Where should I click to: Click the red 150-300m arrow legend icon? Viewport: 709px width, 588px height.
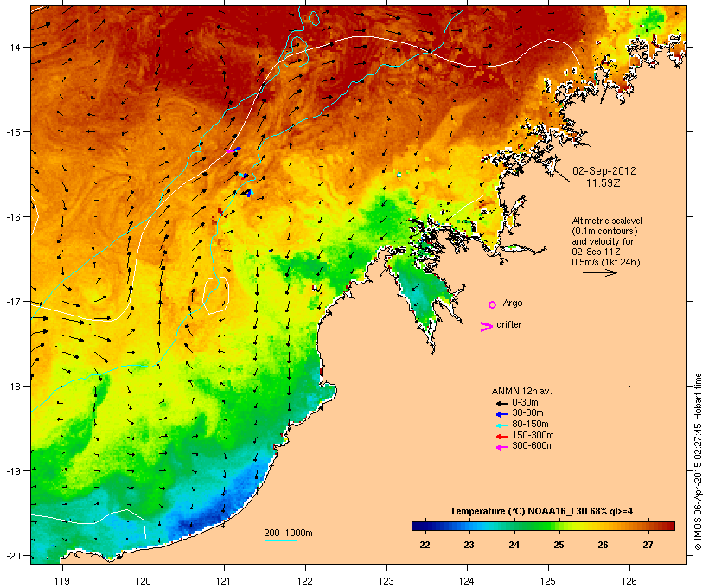click(501, 436)
